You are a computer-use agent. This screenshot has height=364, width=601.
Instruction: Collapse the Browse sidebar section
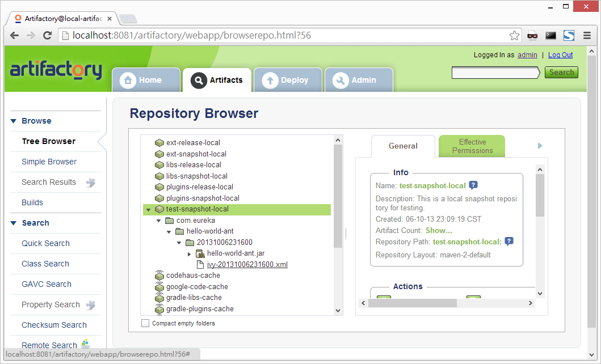coord(14,121)
